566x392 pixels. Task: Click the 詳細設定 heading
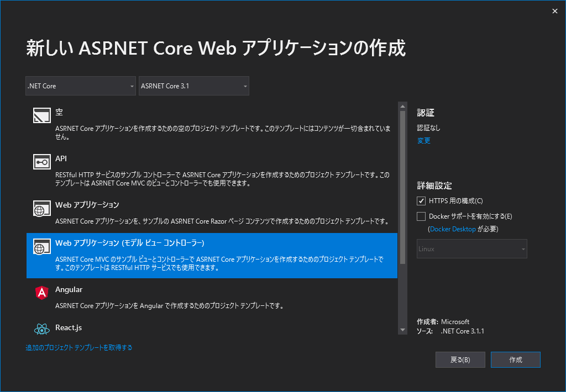tap(434, 186)
